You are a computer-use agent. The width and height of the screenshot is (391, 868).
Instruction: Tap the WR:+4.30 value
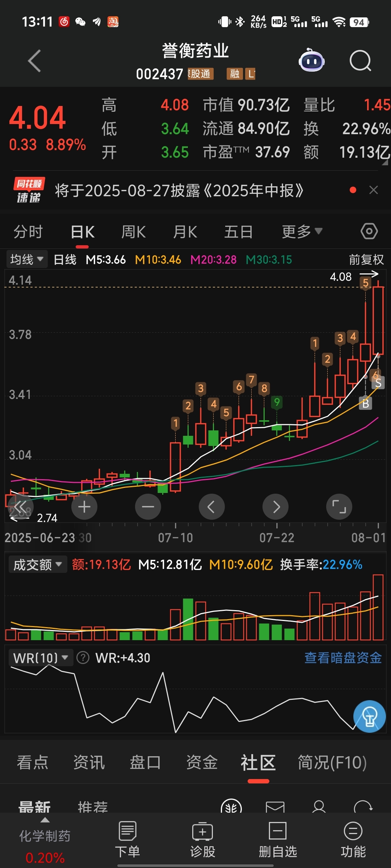(123, 658)
